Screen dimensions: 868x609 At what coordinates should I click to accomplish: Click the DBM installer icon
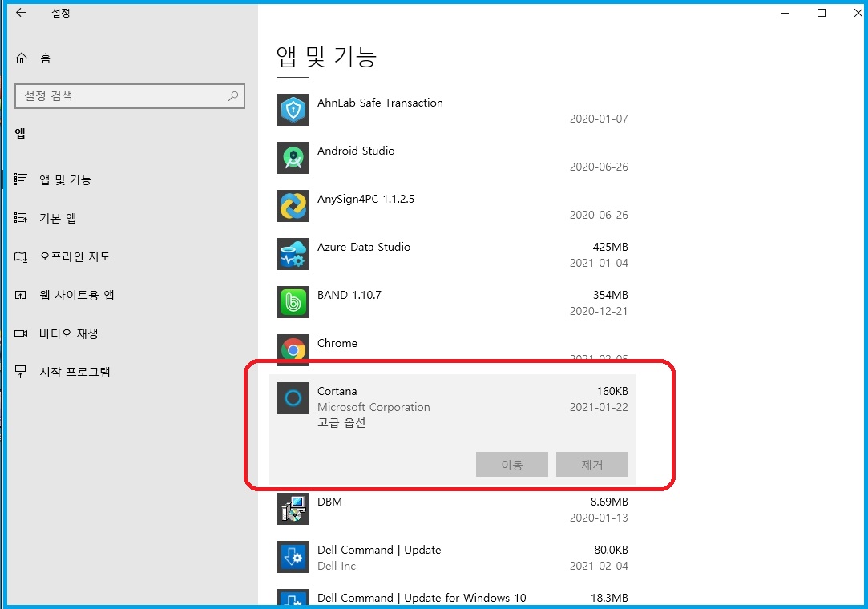293,509
